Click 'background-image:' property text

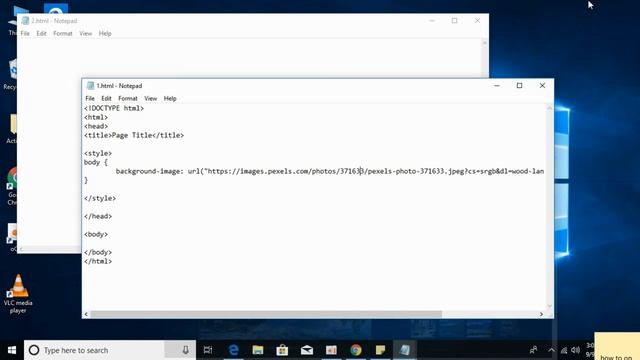pos(150,171)
